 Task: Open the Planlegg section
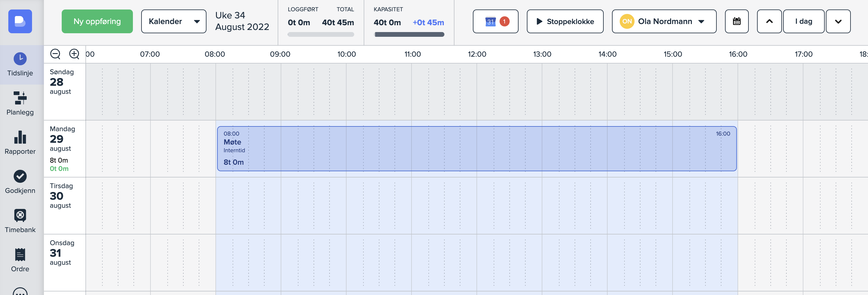coord(20,103)
